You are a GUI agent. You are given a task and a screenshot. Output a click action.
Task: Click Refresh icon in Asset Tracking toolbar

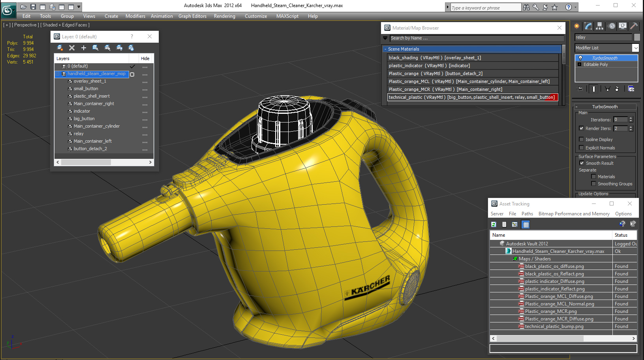tap(494, 224)
